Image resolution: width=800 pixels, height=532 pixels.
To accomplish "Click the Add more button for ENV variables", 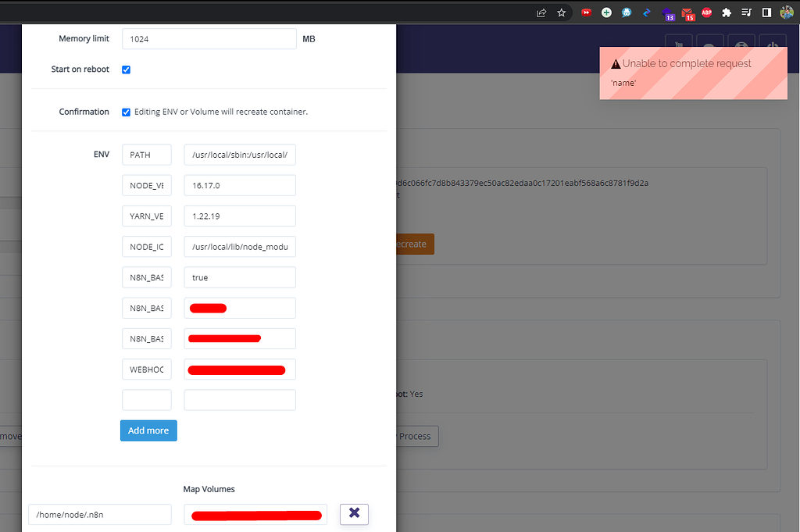I will 148,430.
